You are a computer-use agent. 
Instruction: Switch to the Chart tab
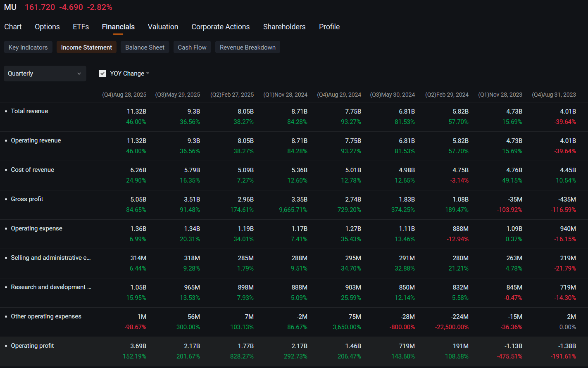tap(13, 27)
